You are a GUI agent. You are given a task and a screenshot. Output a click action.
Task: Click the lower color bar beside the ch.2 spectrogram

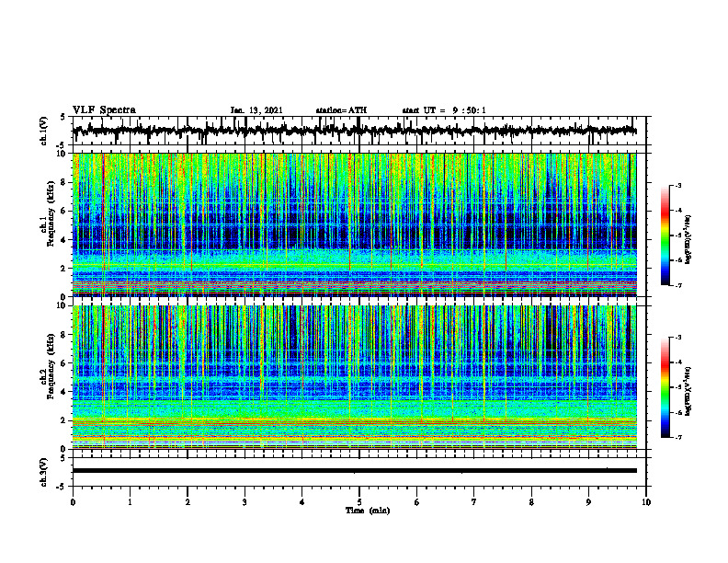click(x=665, y=387)
